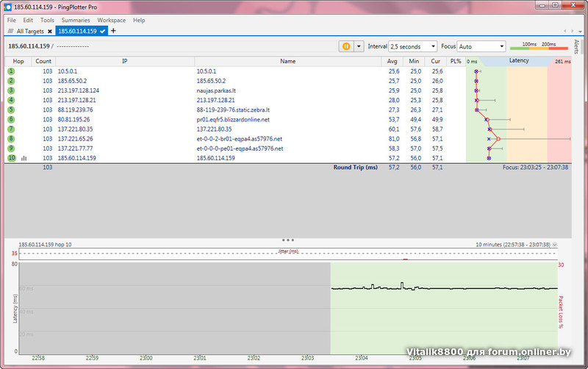Click the green hop 8 circle icon
This screenshot has height=369, width=588.
click(11, 139)
